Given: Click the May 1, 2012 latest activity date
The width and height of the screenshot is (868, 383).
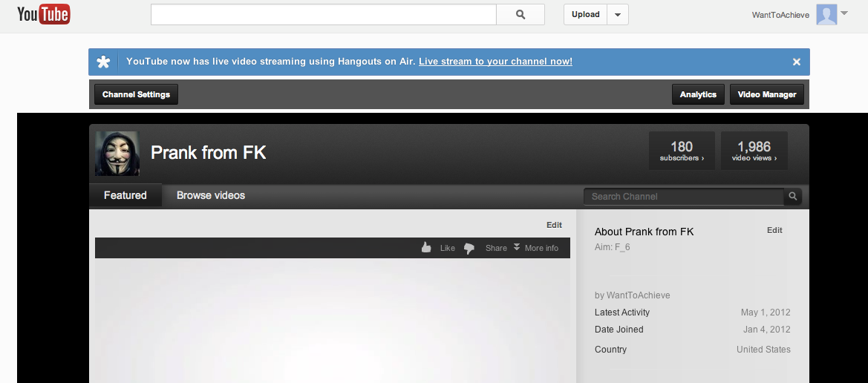Looking at the screenshot, I should (x=766, y=312).
